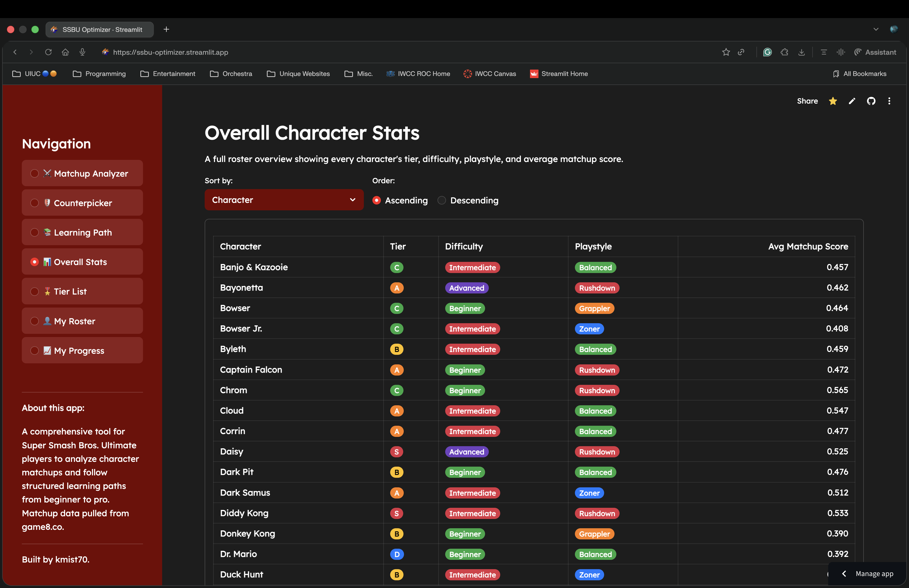Select Learning Path page
Image resolution: width=909 pixels, height=588 pixels.
point(82,232)
